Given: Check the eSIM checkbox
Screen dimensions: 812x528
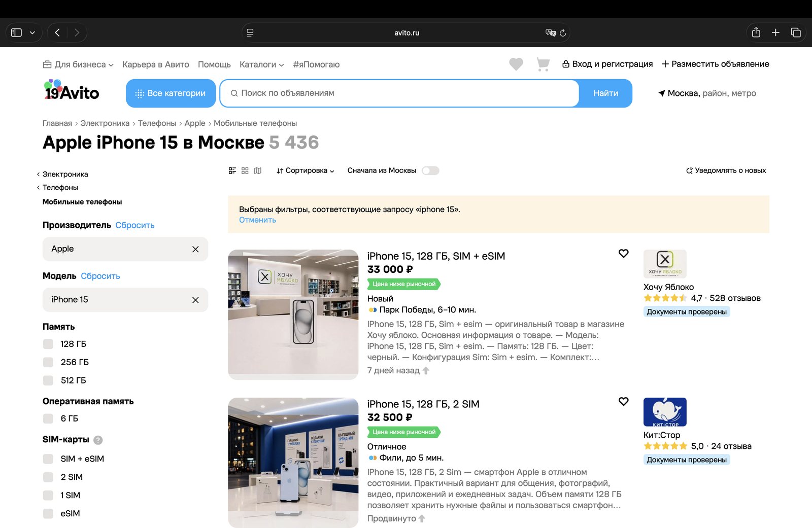Looking at the screenshot, I should (48, 514).
